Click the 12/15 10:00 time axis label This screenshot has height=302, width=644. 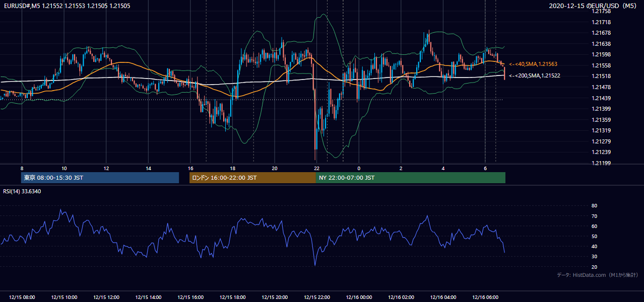(x=64, y=297)
